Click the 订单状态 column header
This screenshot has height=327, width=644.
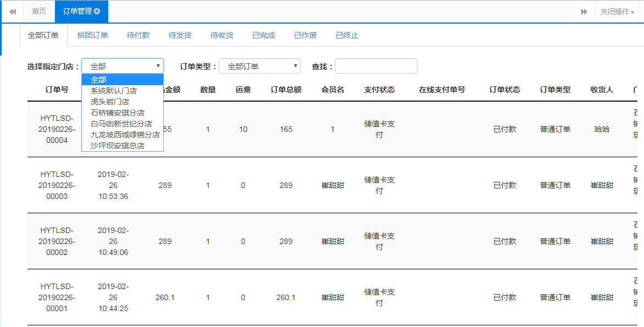505,90
